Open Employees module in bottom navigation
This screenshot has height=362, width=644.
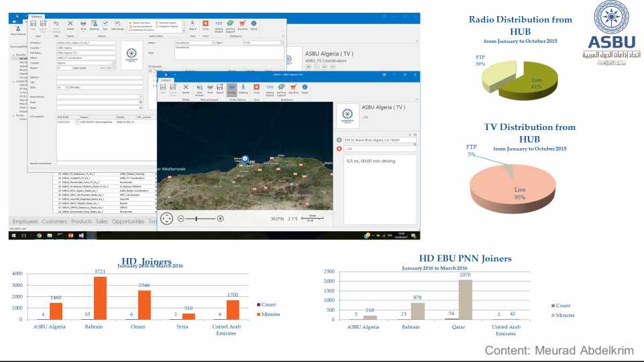[25, 222]
